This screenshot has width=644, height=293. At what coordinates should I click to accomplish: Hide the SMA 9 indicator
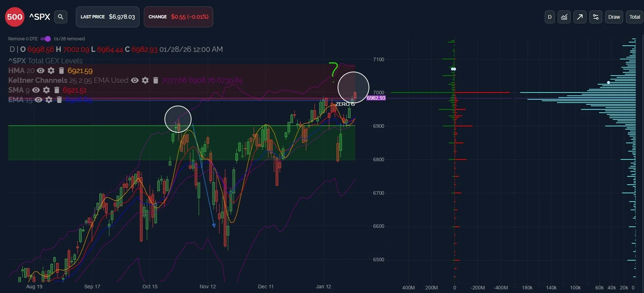[36, 90]
